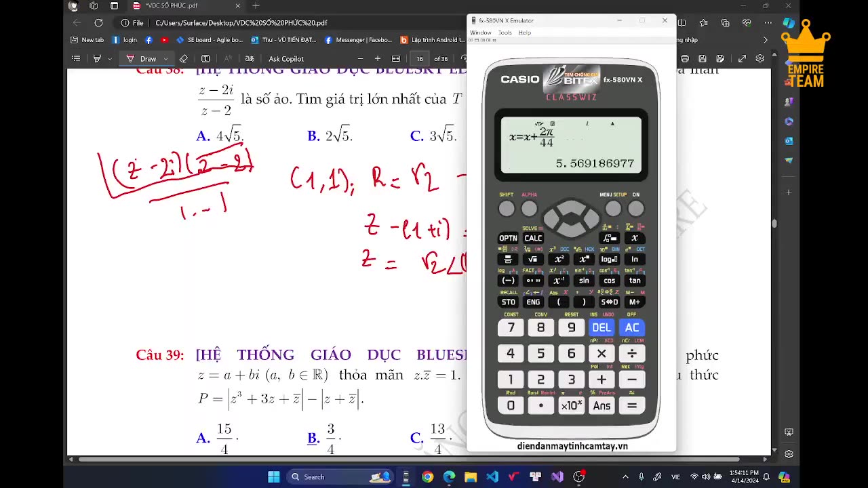Open the login bookmark
The image size is (868, 488).
click(x=125, y=40)
